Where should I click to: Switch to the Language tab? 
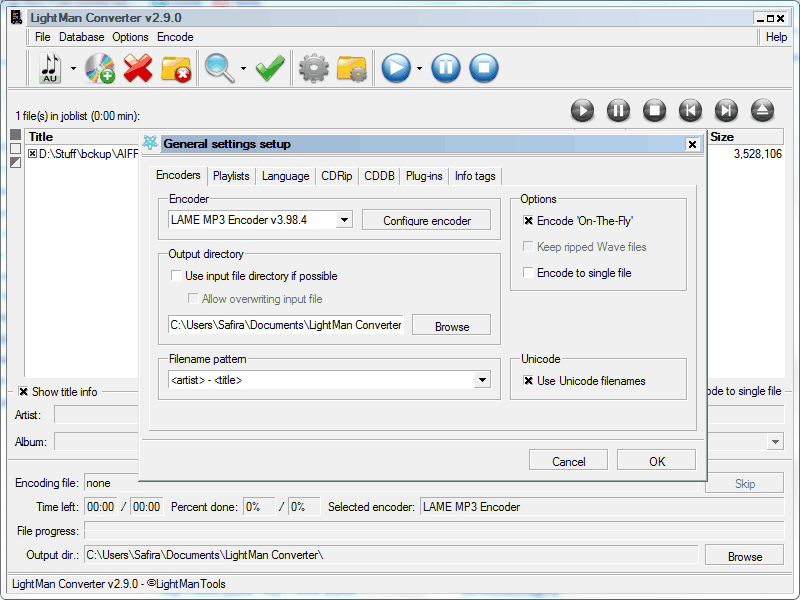point(286,177)
